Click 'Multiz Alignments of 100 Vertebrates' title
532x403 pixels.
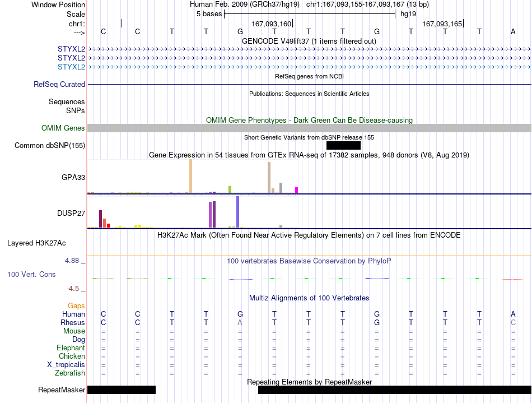coord(309,298)
